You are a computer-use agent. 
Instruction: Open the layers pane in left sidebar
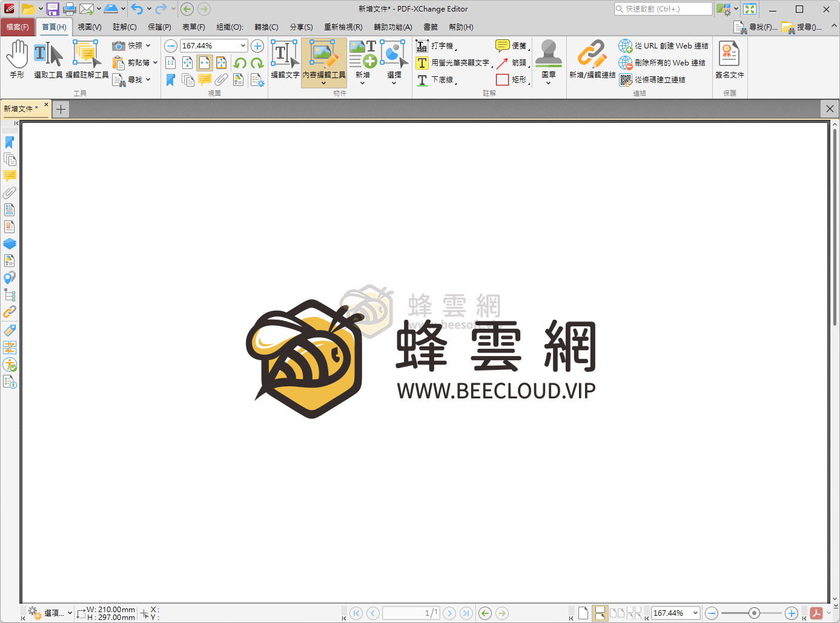(10, 244)
